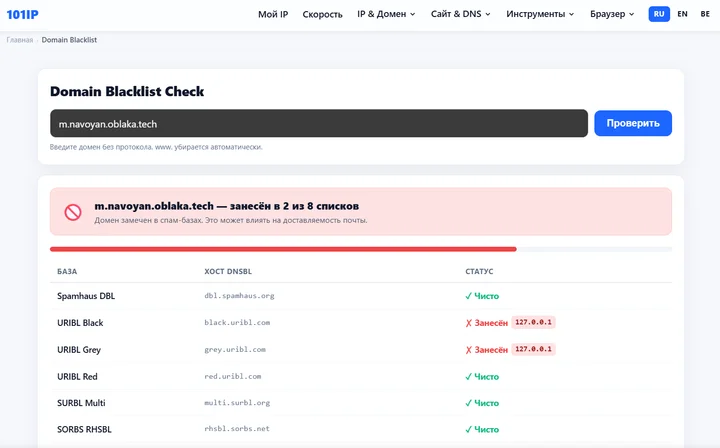Select the URIBL Black row name
Viewport: 720px width, 448px height.
tap(80, 323)
